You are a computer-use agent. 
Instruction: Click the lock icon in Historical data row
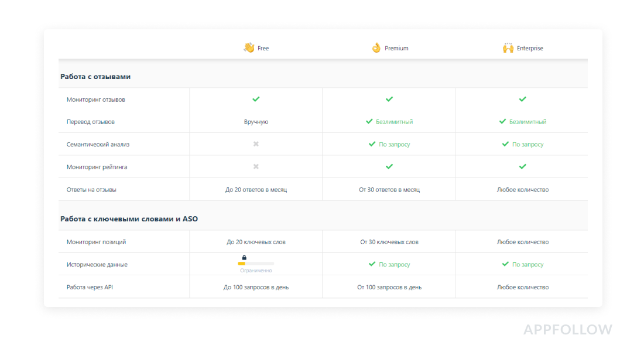point(244,257)
